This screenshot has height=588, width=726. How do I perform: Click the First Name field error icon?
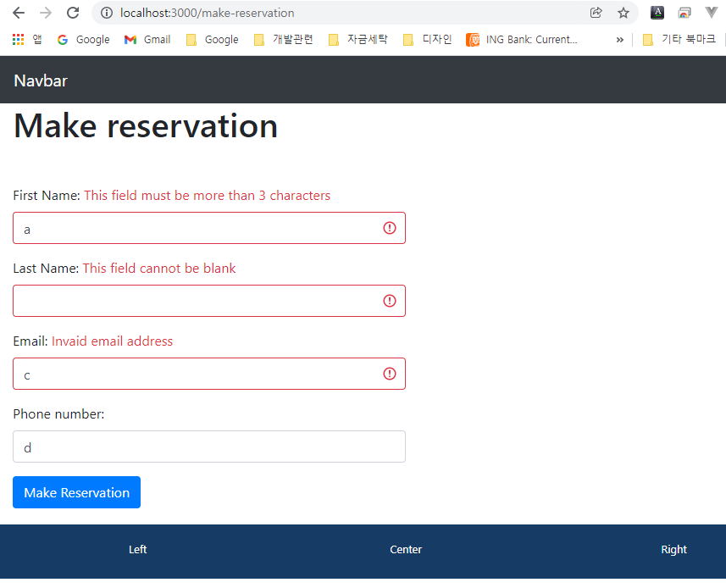[390, 228]
